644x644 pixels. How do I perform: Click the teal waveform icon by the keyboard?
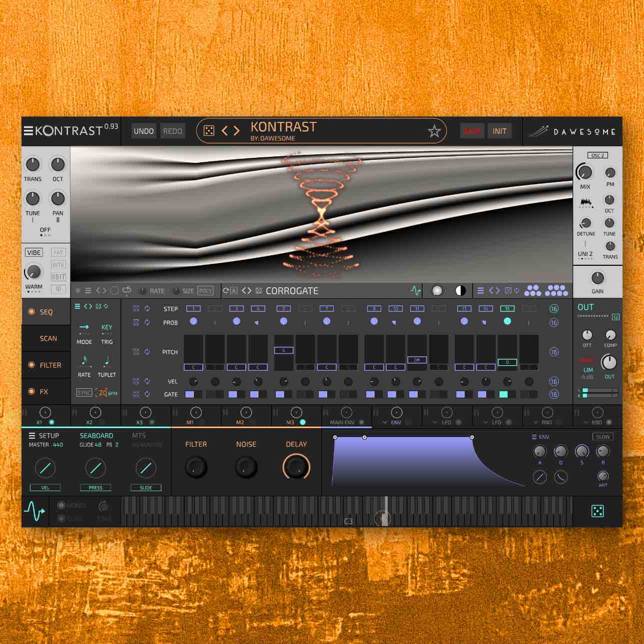34,511
